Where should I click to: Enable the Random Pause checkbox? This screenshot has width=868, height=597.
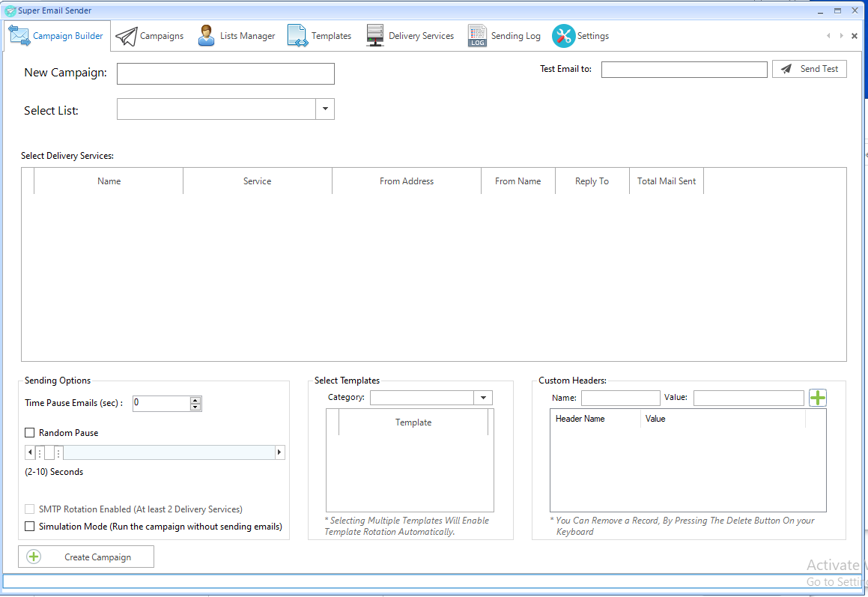tap(30, 433)
